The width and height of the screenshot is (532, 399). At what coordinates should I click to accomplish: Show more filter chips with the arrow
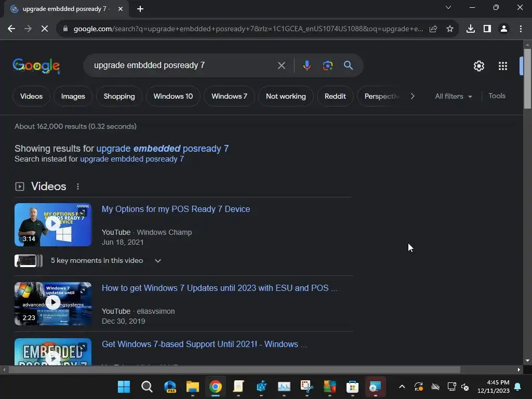click(413, 96)
